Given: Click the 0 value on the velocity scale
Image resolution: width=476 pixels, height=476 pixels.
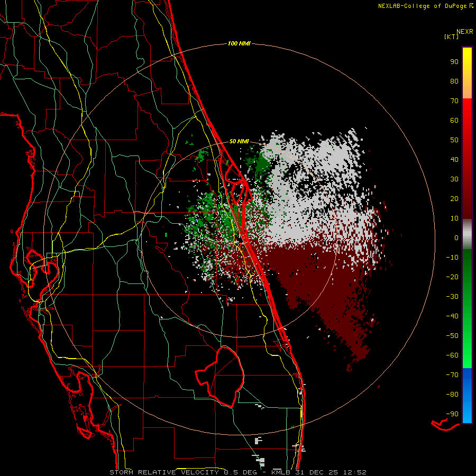Looking at the screenshot, I should (x=456, y=237).
